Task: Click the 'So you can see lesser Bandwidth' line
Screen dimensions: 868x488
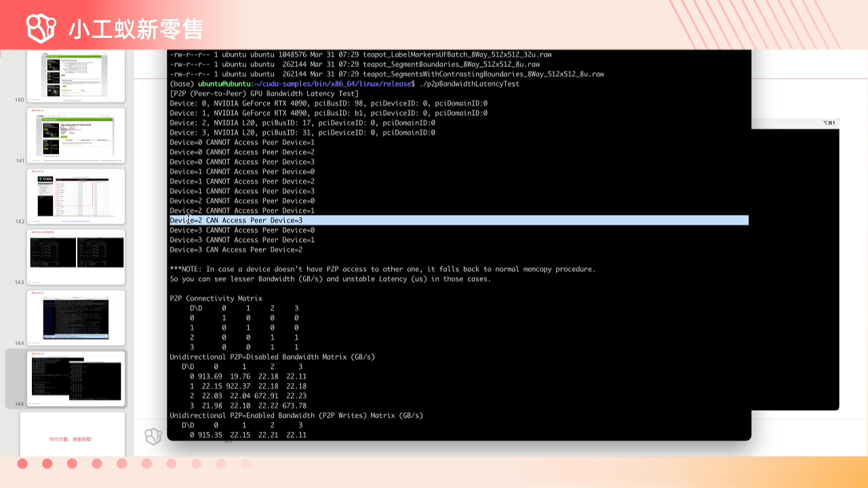Action: (x=330, y=279)
